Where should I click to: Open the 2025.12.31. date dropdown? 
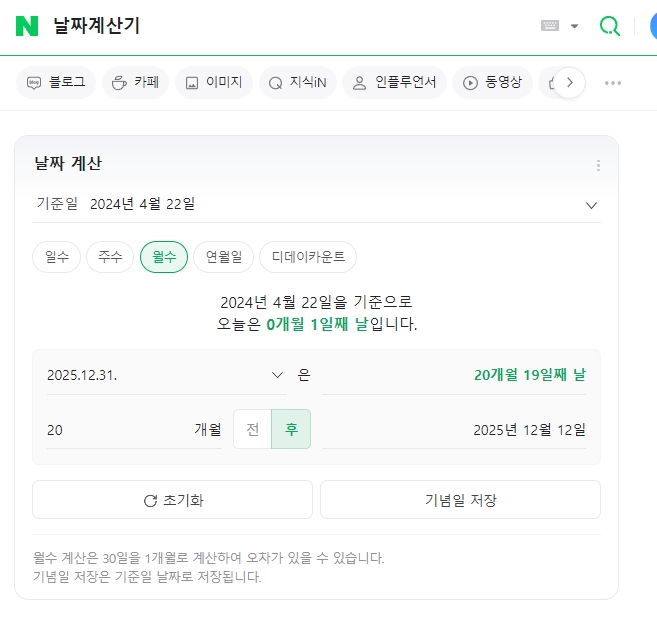click(x=167, y=375)
